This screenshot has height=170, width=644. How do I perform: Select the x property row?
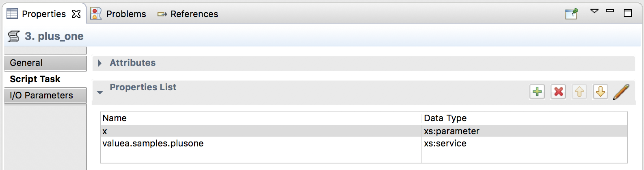(x=260, y=131)
